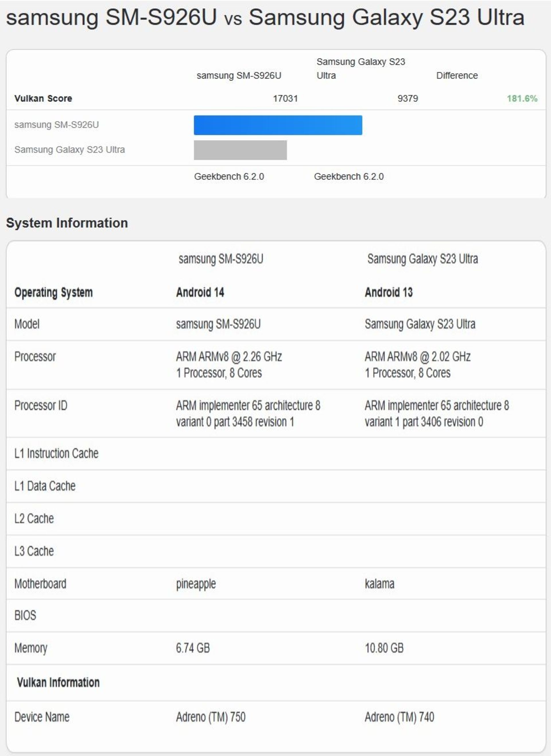Image resolution: width=551 pixels, height=756 pixels.
Task: Click the 'Model' row label
Action: tap(27, 324)
